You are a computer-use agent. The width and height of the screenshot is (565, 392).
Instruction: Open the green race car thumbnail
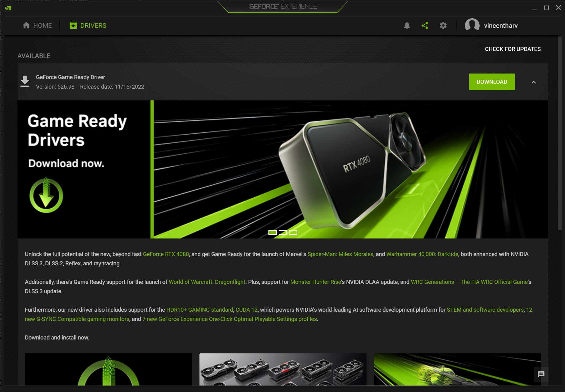457,369
